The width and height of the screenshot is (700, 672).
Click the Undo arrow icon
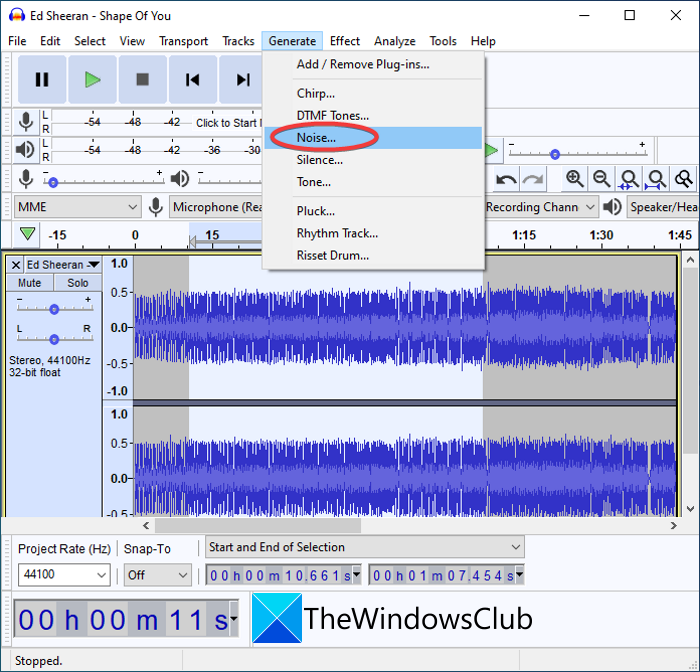point(506,179)
